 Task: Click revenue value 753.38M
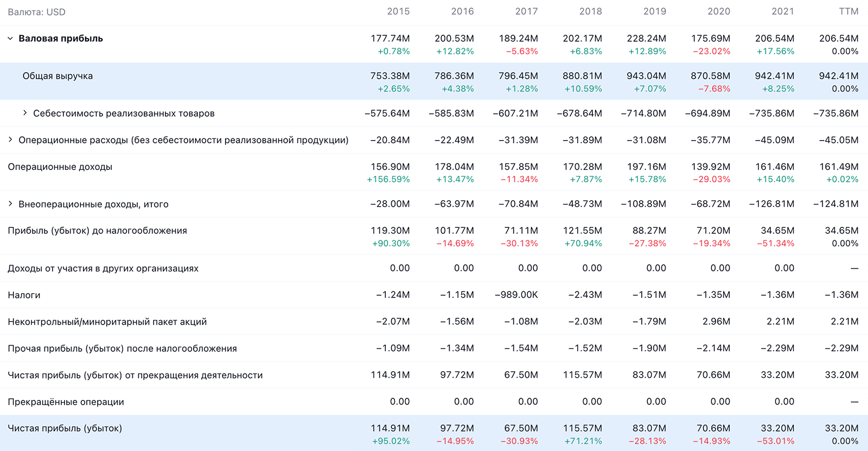click(x=390, y=76)
